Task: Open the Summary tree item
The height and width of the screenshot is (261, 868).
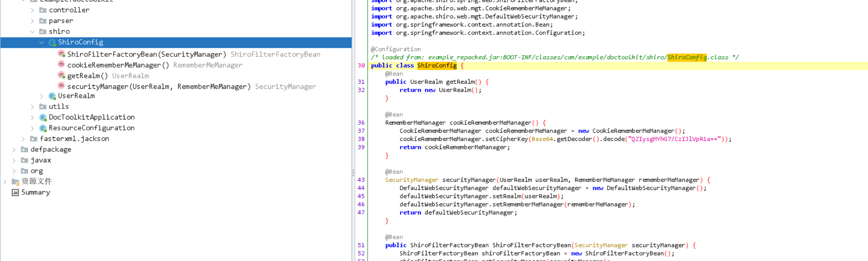Action: point(36,192)
